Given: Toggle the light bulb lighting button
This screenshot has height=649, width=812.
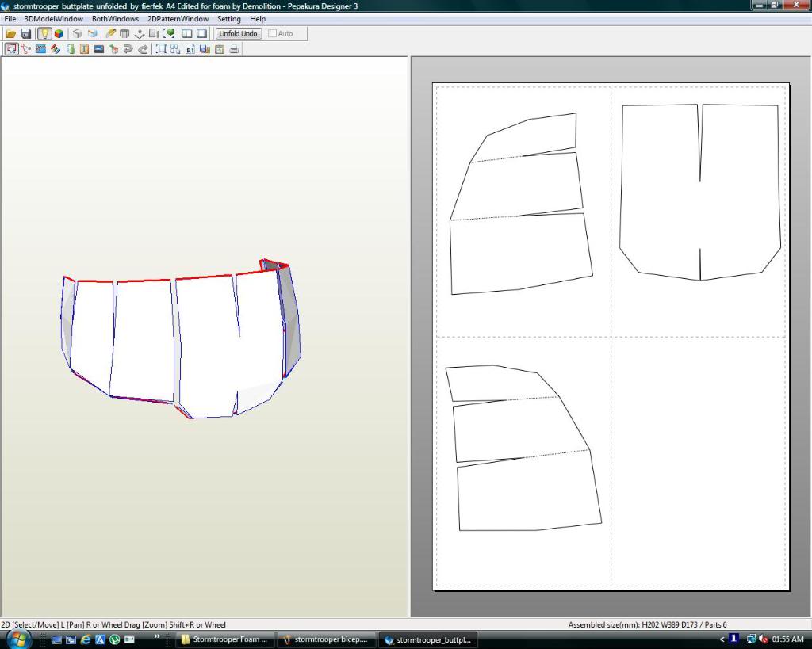Looking at the screenshot, I should 44,33.
